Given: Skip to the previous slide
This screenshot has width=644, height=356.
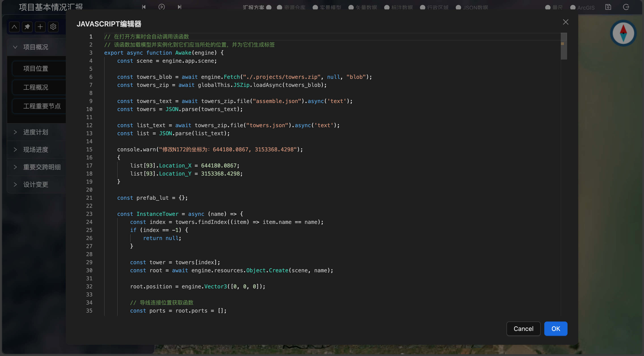Looking at the screenshot, I should 144,7.
